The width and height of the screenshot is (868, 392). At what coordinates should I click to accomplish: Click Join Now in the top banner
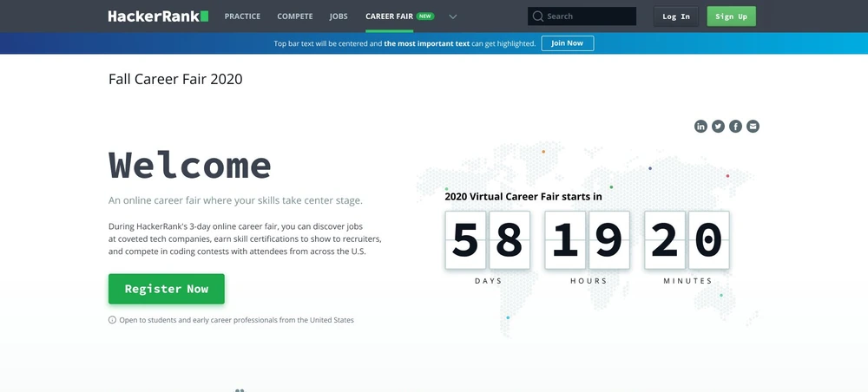(x=568, y=43)
